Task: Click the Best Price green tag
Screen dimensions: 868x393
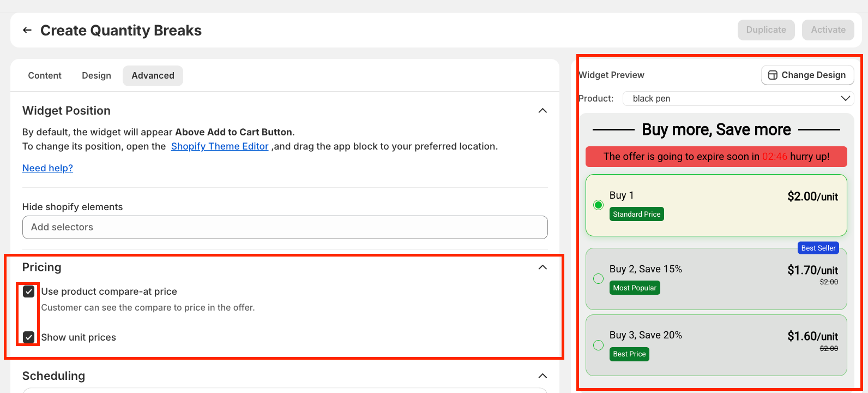Action: (629, 354)
